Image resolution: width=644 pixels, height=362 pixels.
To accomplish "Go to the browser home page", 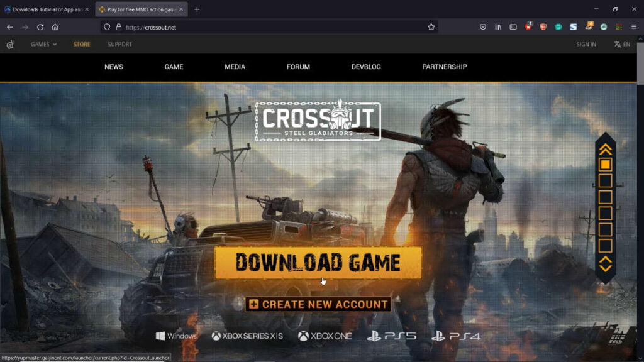I will pyautogui.click(x=55, y=27).
